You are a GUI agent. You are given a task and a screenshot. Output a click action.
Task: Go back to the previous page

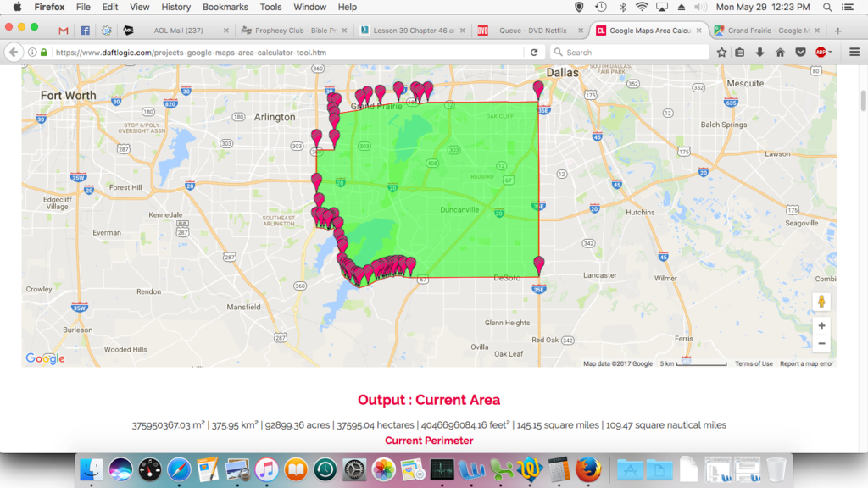point(14,52)
